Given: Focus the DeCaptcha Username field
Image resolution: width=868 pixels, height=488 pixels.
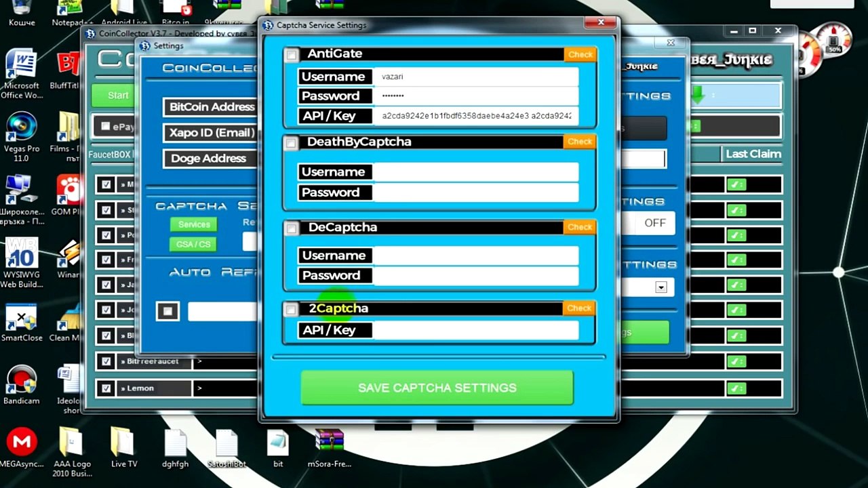Looking at the screenshot, I should [475, 256].
